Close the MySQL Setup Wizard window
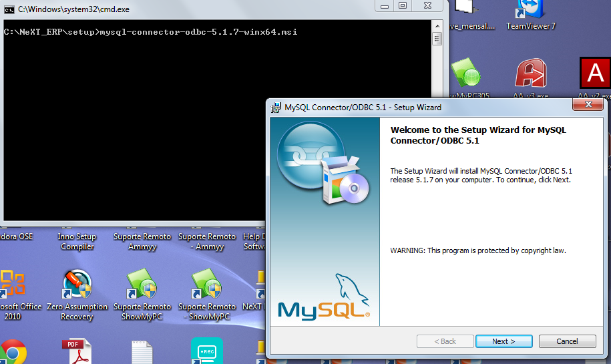Viewport: 611px width, 364px height. point(588,104)
